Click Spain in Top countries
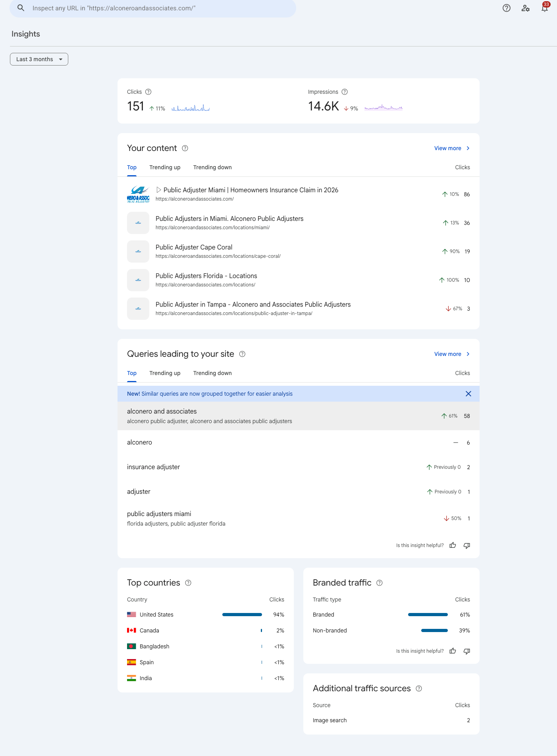 click(206, 662)
